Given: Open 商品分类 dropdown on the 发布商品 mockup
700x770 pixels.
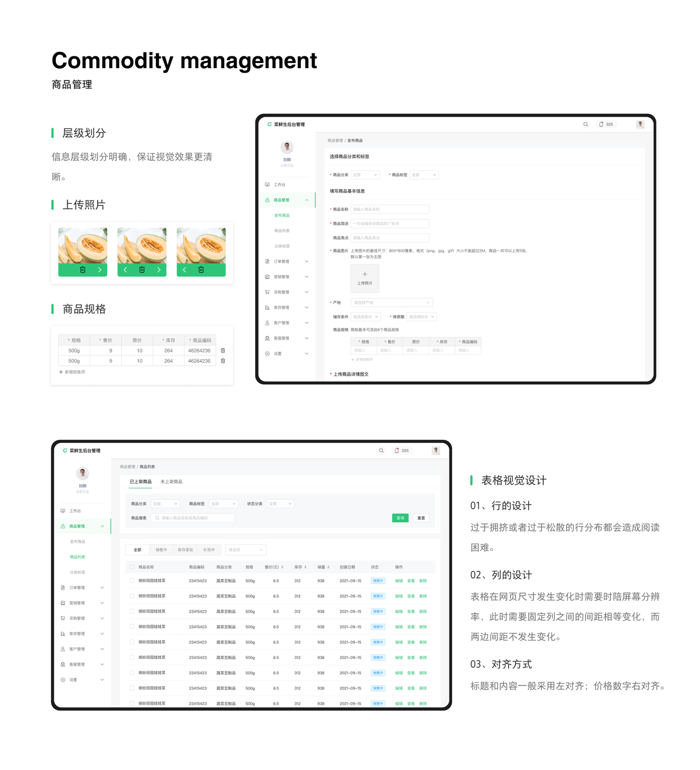Looking at the screenshot, I should pos(365,175).
